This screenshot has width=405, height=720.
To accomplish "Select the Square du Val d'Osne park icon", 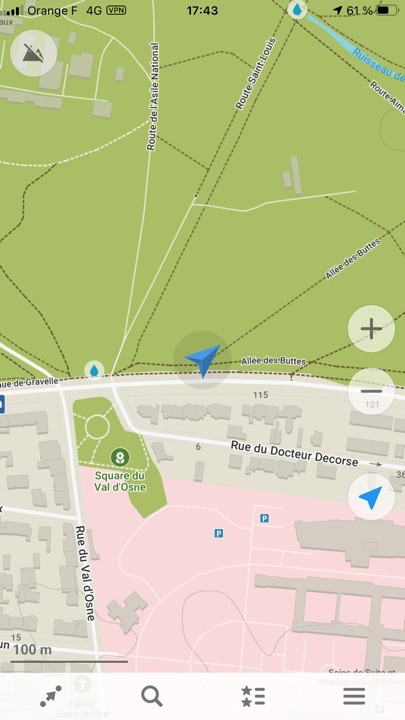I will [x=120, y=457].
